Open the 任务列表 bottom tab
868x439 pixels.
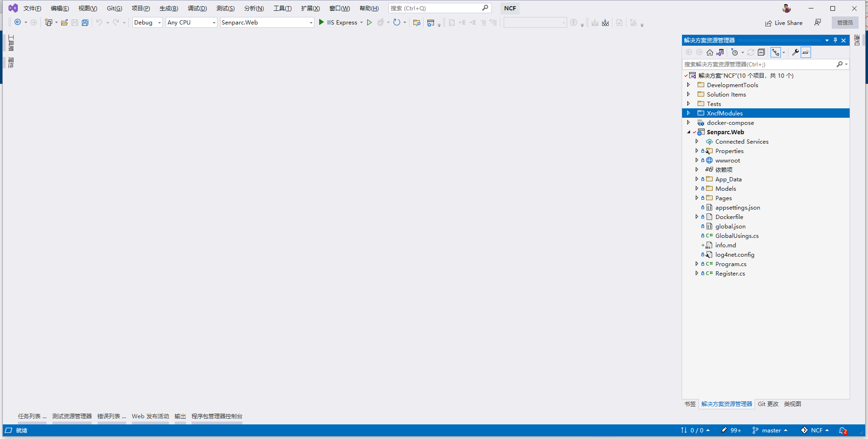click(x=32, y=416)
